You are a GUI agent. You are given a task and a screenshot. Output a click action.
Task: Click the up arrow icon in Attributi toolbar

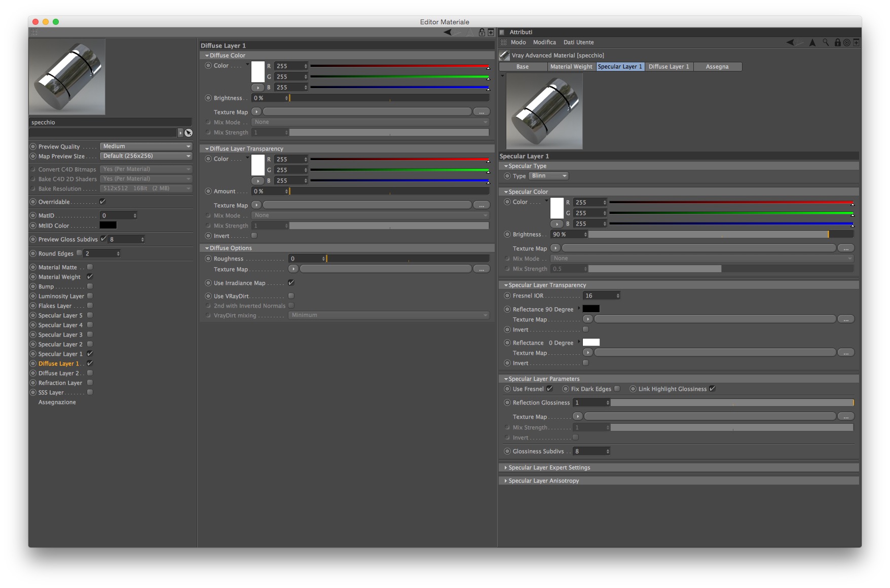click(x=812, y=43)
